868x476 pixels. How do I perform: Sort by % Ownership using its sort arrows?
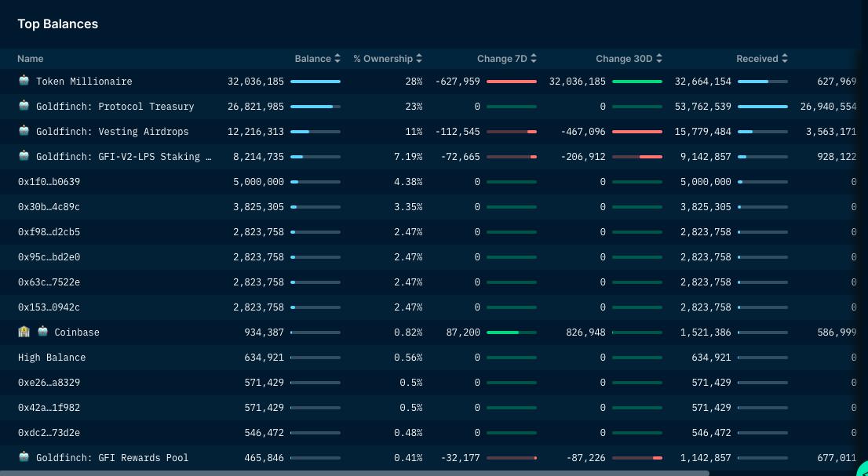pyautogui.click(x=419, y=59)
